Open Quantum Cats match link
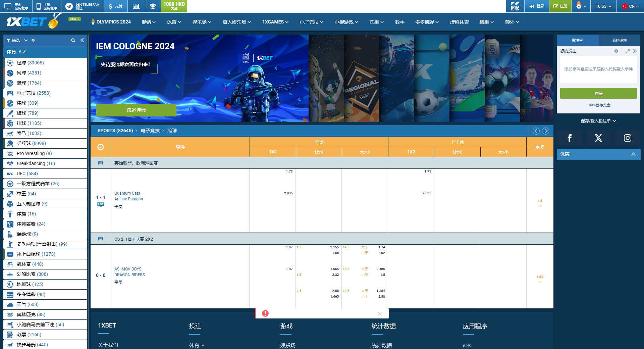 coord(127,193)
